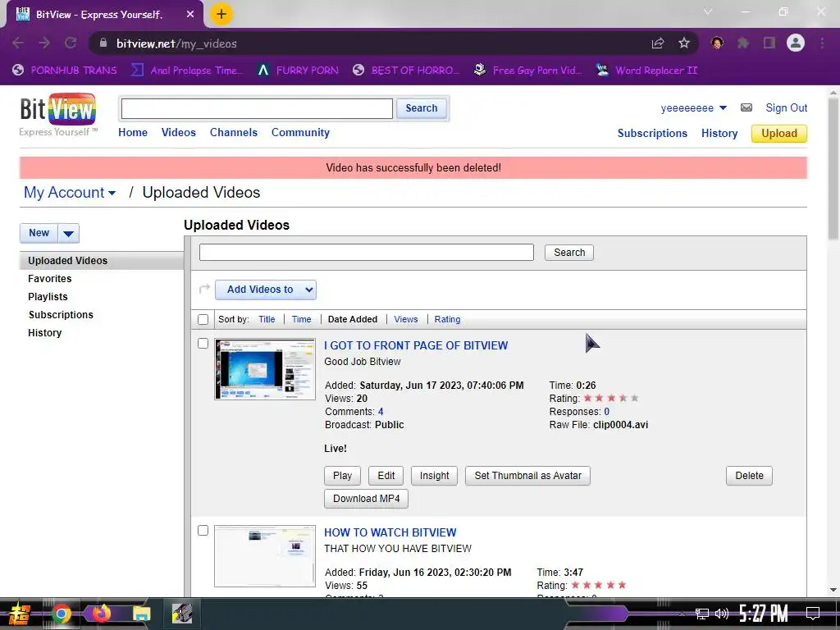This screenshot has height=630, width=840.
Task: Open Chrome from the taskbar
Action: click(62, 614)
